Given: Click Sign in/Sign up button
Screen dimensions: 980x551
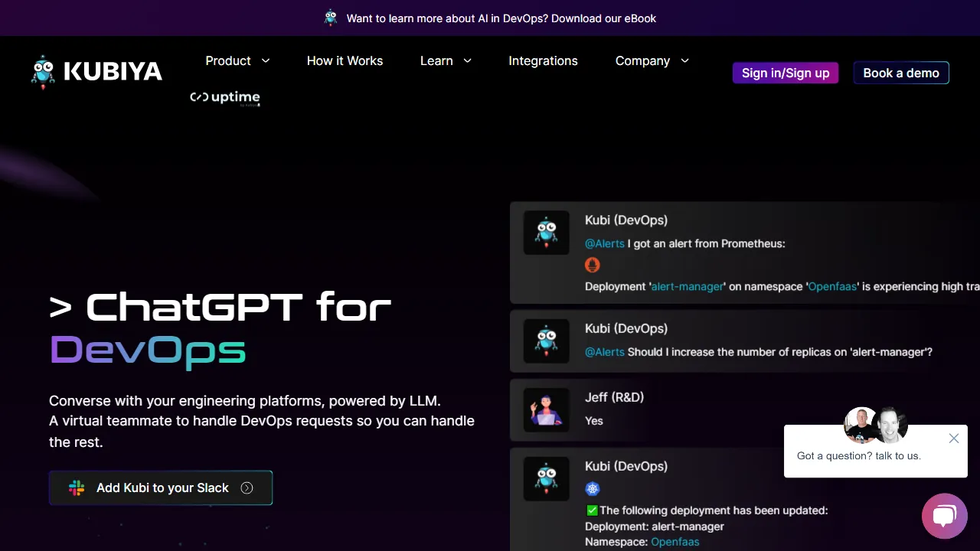Looking at the screenshot, I should (x=786, y=73).
